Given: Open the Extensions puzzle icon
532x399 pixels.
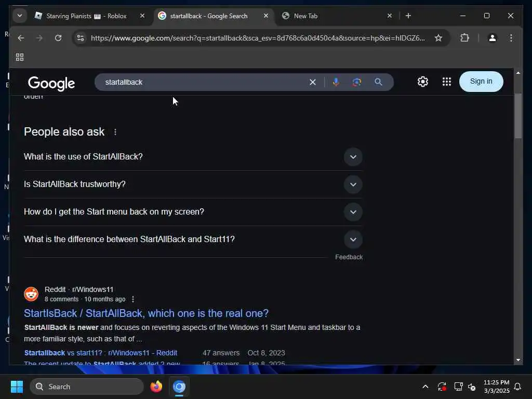Looking at the screenshot, I should 465,38.
